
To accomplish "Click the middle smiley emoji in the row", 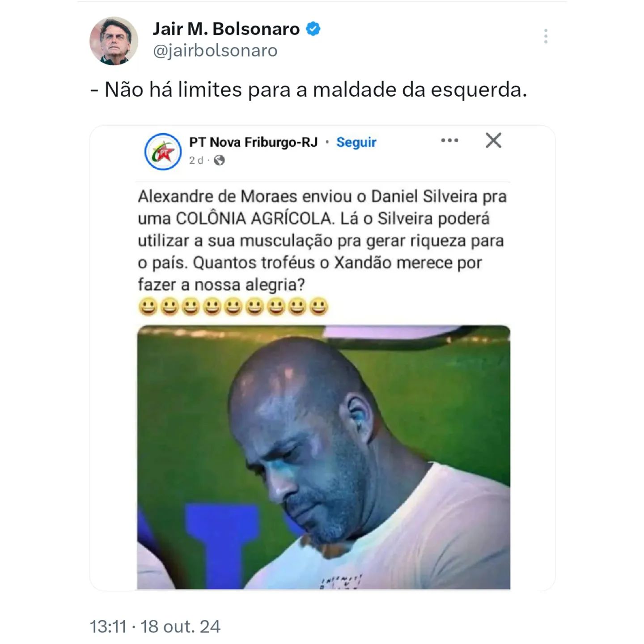I will pyautogui.click(x=233, y=307).
